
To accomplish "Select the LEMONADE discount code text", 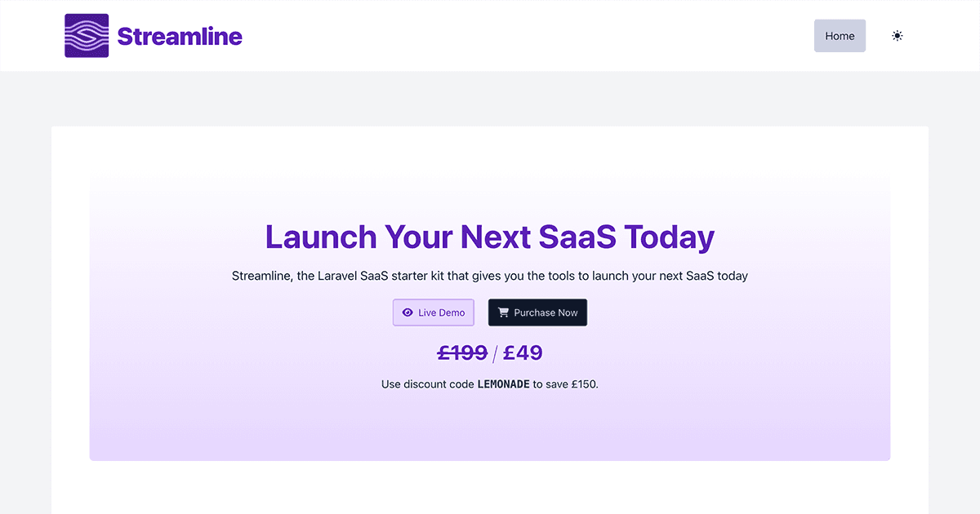I will [503, 384].
